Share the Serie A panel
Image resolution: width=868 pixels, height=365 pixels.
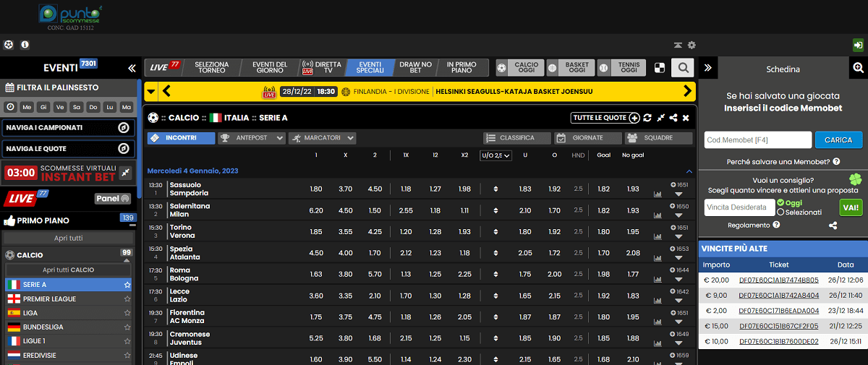coord(673,118)
